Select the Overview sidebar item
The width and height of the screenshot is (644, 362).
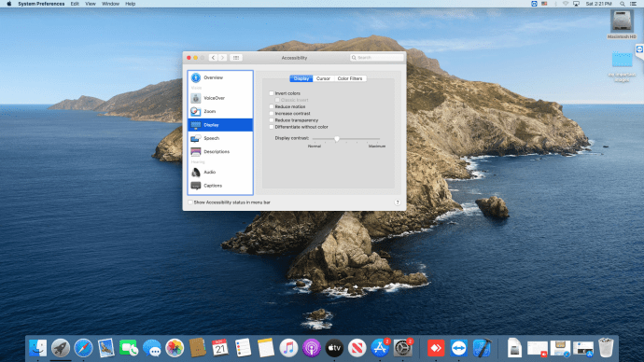point(220,77)
